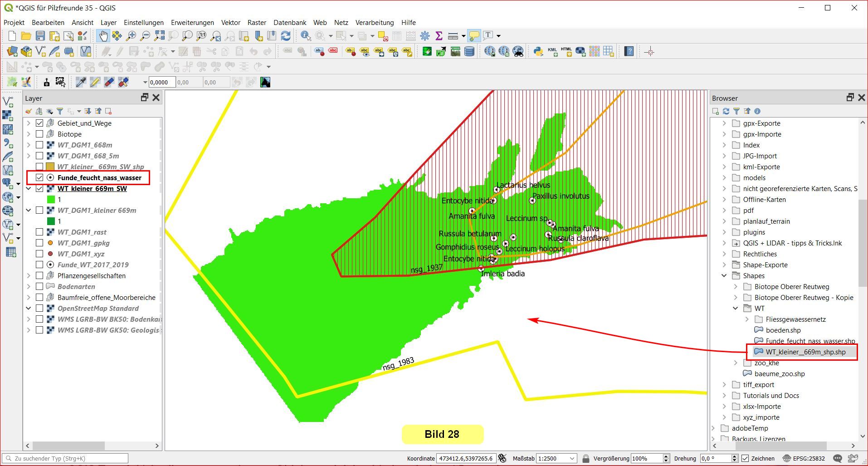This screenshot has height=466, width=868.
Task: Open the Python console
Action: (538, 52)
